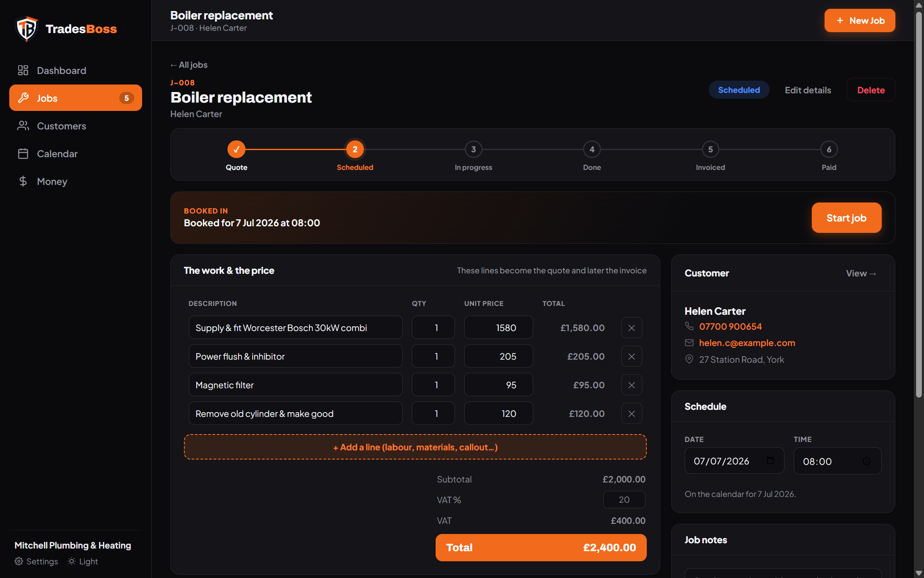Screen dimensions: 924x578
Task: Remove the Worcester Bosch combi line
Action: pyautogui.click(x=631, y=328)
